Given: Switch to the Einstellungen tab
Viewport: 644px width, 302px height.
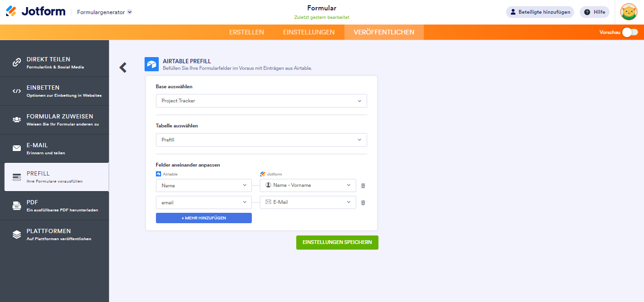Looking at the screenshot, I should (x=309, y=32).
